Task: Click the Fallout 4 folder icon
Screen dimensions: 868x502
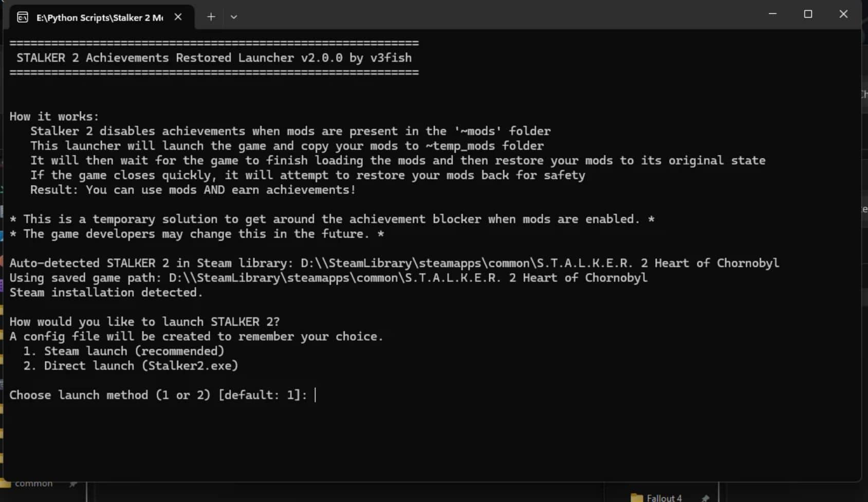Action: click(x=637, y=497)
